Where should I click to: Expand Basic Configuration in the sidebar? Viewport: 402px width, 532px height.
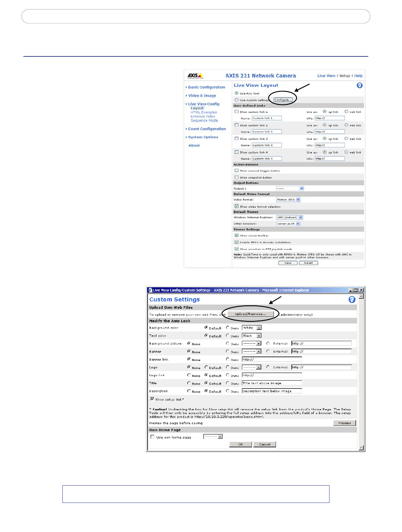206,87
